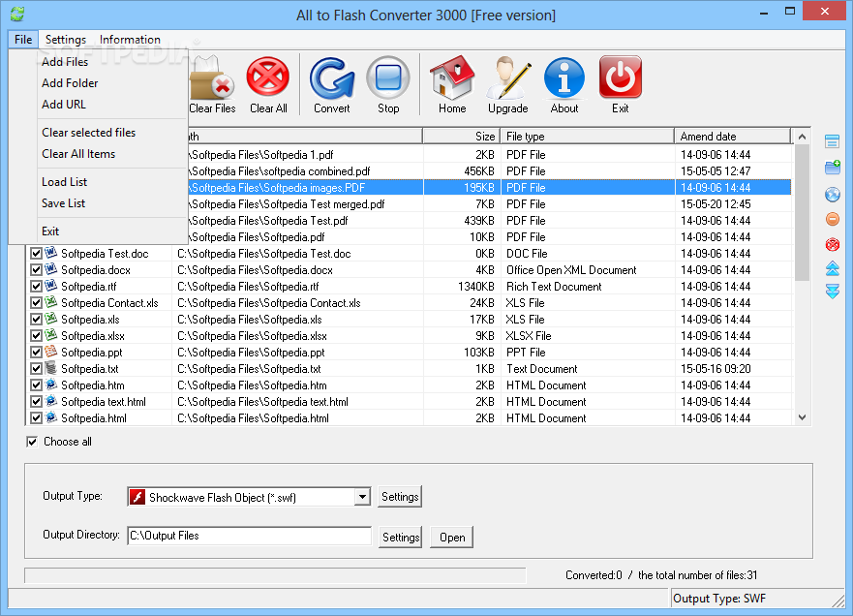Click the folder with green plus sidebar icon
This screenshot has width=853, height=616.
click(833, 167)
